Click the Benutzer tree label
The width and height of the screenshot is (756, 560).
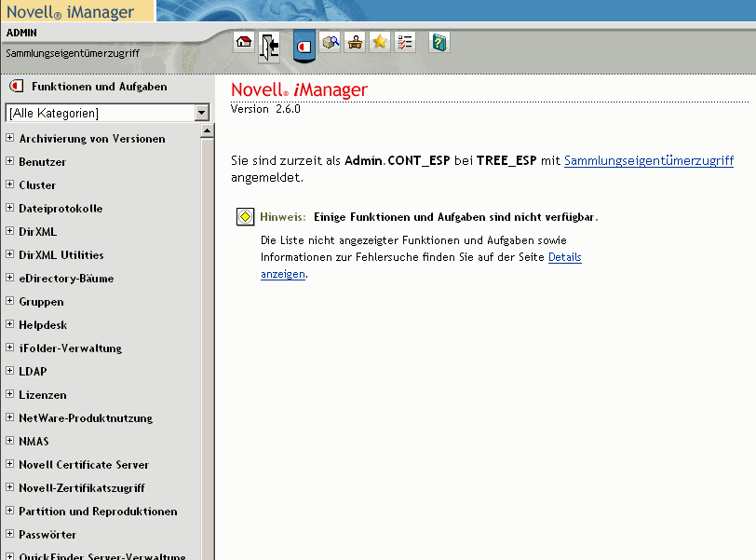click(x=43, y=161)
